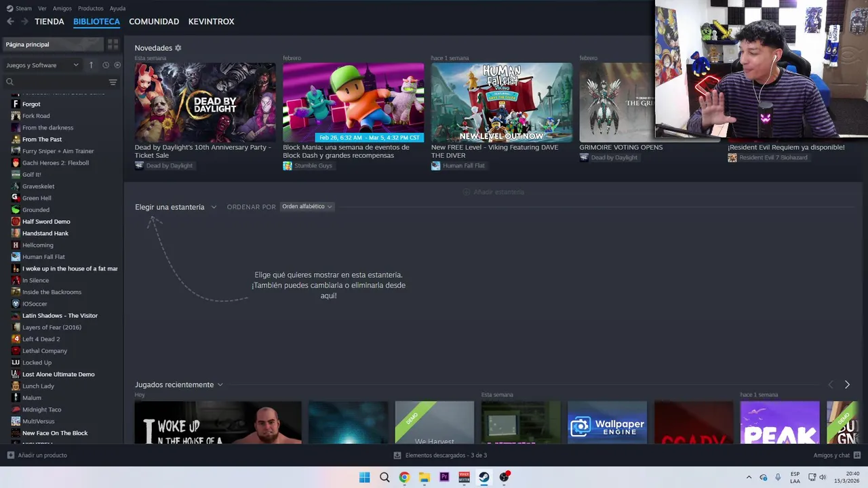
Task: Open Dead by Daylight anniversary news thumbnail
Action: tap(205, 102)
